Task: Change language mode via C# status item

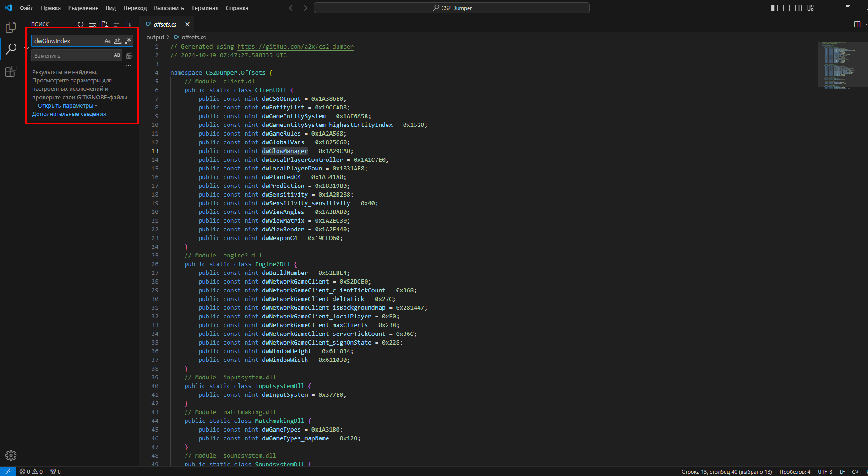Action: coord(855,471)
